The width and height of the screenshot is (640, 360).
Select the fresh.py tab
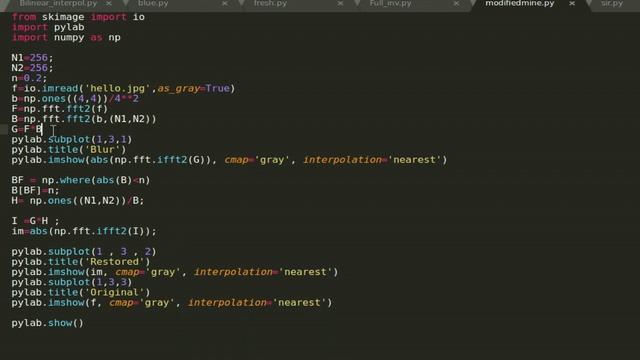point(270,3)
